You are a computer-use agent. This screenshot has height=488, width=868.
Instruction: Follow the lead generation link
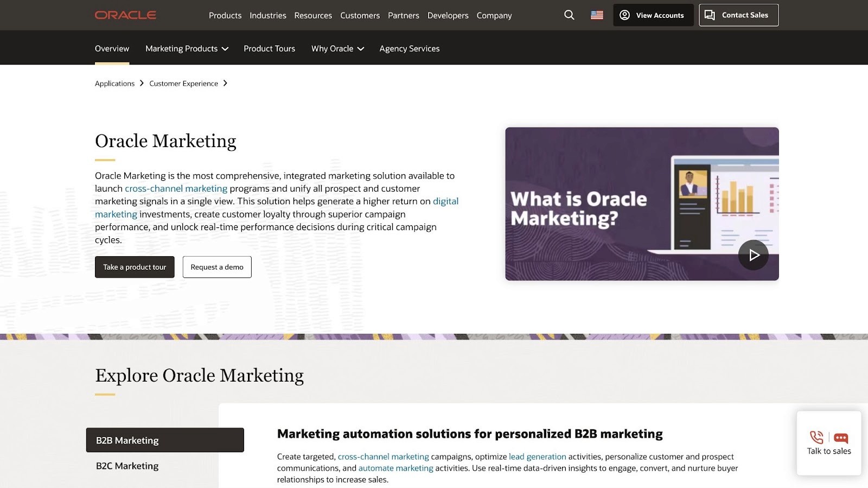click(537, 457)
